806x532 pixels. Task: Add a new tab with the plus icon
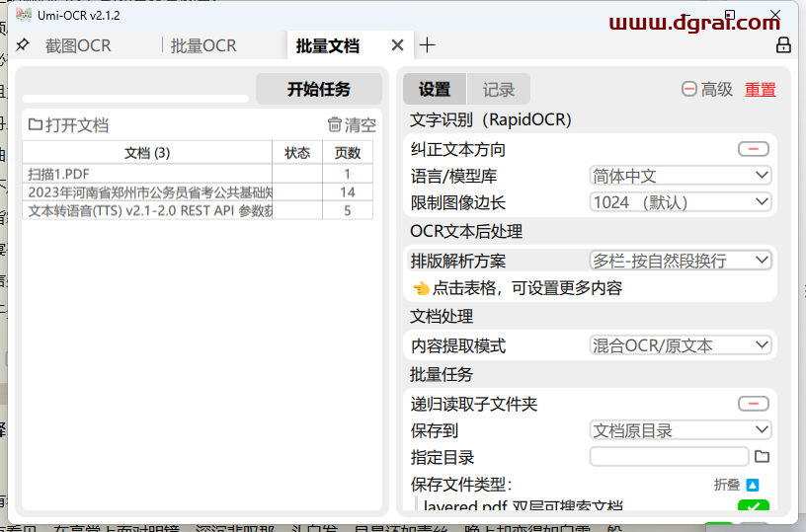[427, 45]
